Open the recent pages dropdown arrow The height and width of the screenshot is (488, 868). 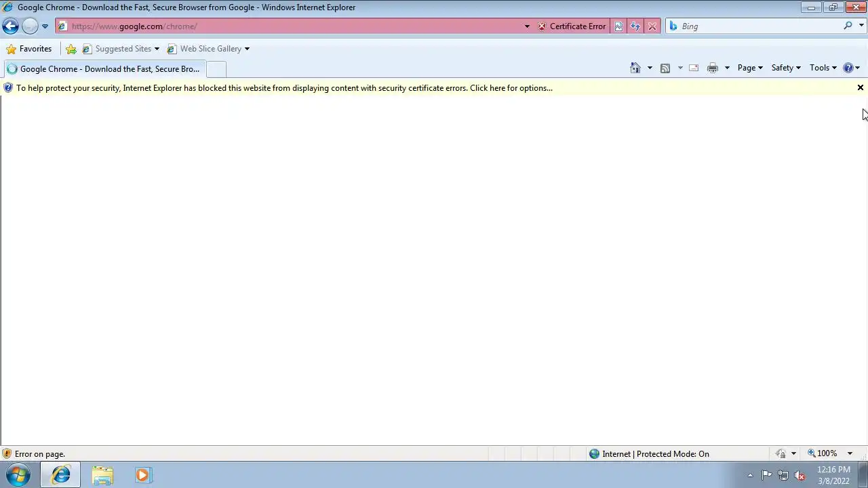(x=45, y=26)
